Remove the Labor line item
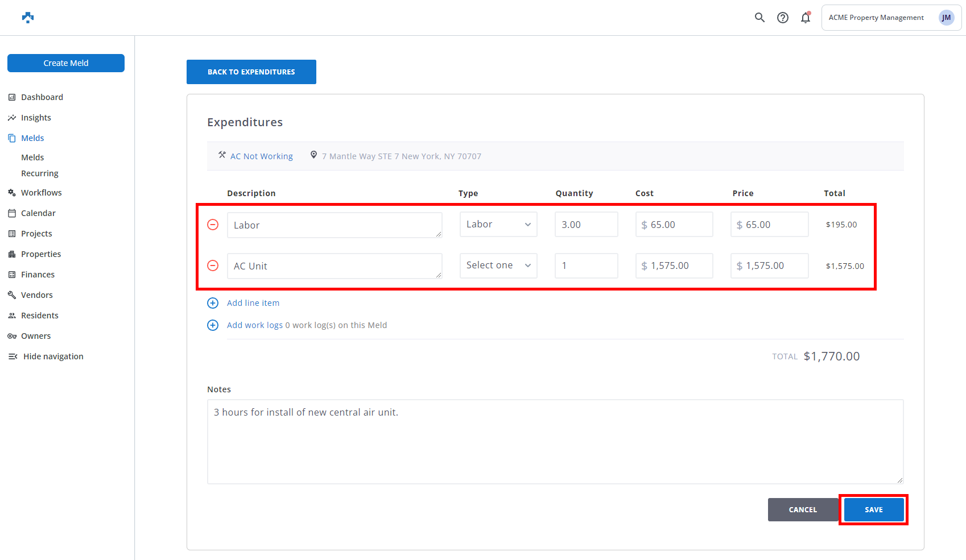The image size is (966, 560). point(213,225)
